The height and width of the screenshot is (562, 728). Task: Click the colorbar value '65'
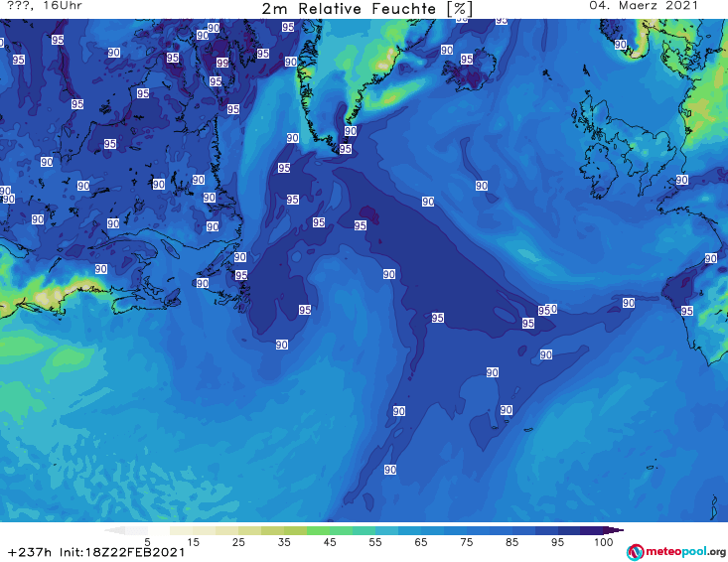tap(421, 542)
